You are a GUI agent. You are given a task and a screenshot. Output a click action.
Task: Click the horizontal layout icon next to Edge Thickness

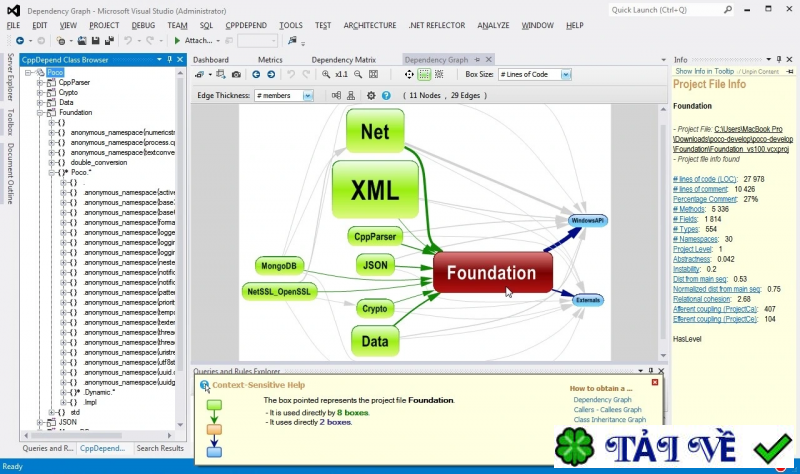336,95
